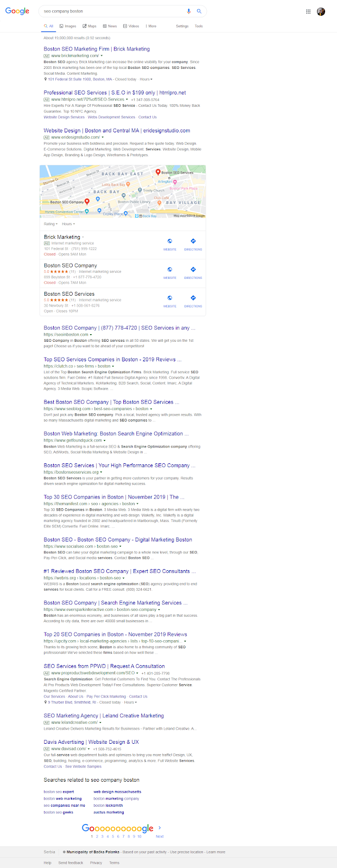Open the Google apps grid icon

(308, 11)
